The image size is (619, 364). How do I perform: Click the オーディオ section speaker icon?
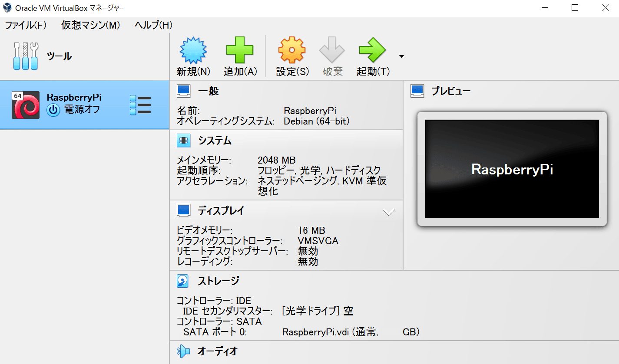click(183, 351)
